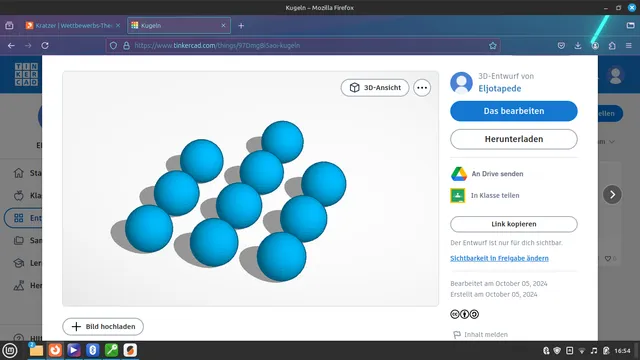Click the Google Drive icon

(459, 174)
